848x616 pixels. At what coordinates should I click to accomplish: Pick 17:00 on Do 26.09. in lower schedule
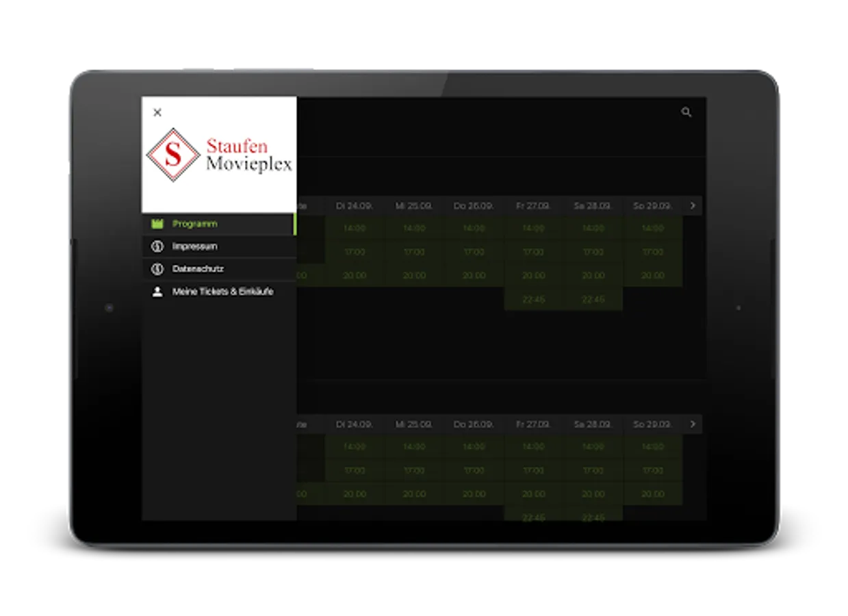click(474, 470)
